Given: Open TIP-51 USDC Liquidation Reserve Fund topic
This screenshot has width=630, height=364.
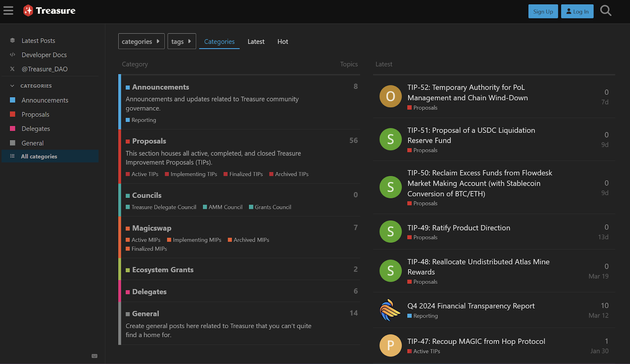Looking at the screenshot, I should tap(471, 135).
